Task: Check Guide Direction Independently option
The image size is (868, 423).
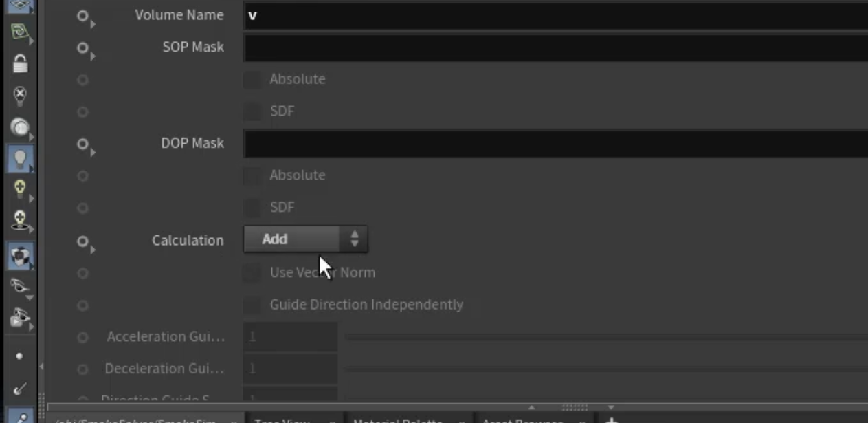Action: (x=252, y=304)
